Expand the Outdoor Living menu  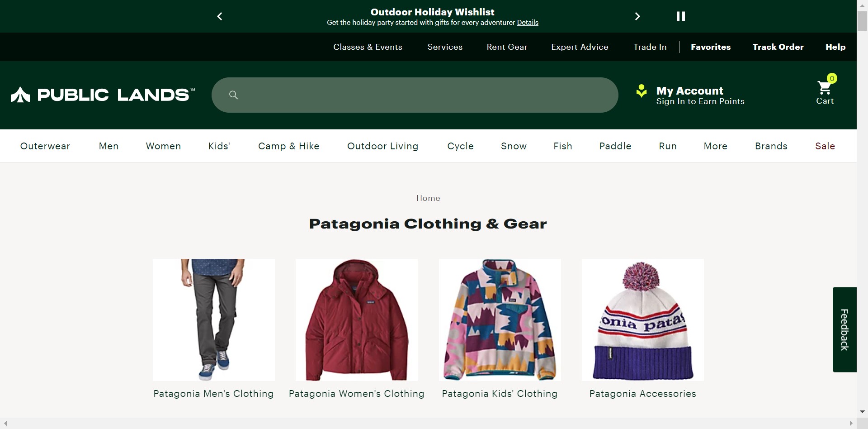point(382,146)
